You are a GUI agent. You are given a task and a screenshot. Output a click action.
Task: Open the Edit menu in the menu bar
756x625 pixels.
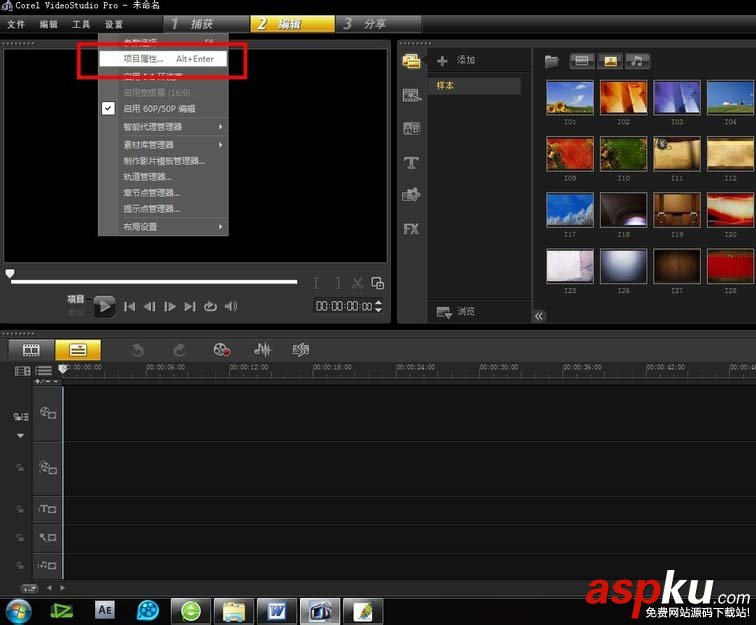pos(48,24)
